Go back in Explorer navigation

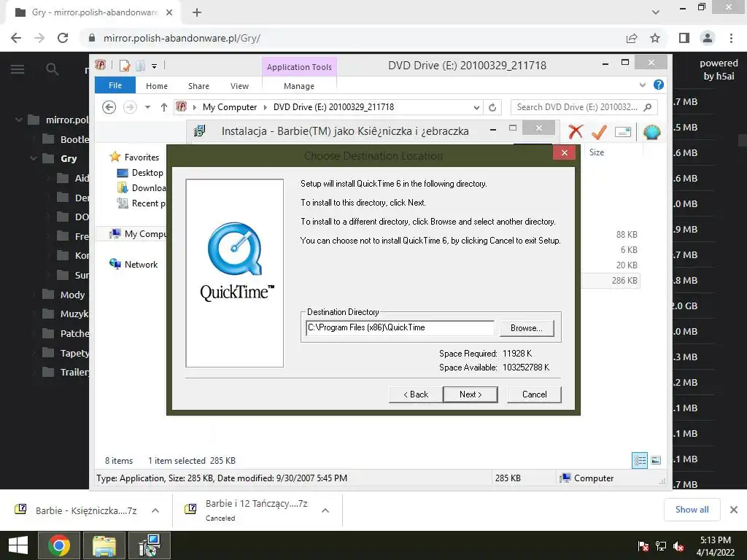pyautogui.click(x=109, y=107)
